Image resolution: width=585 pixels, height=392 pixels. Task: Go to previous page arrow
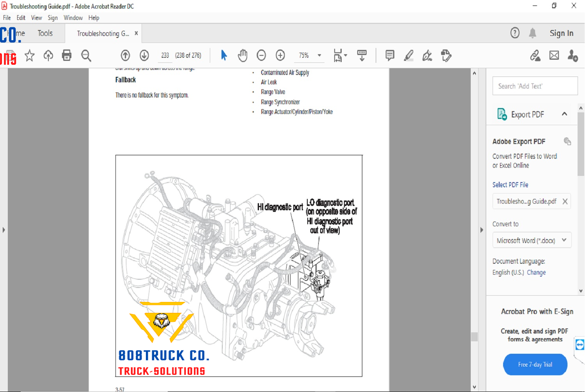(125, 55)
